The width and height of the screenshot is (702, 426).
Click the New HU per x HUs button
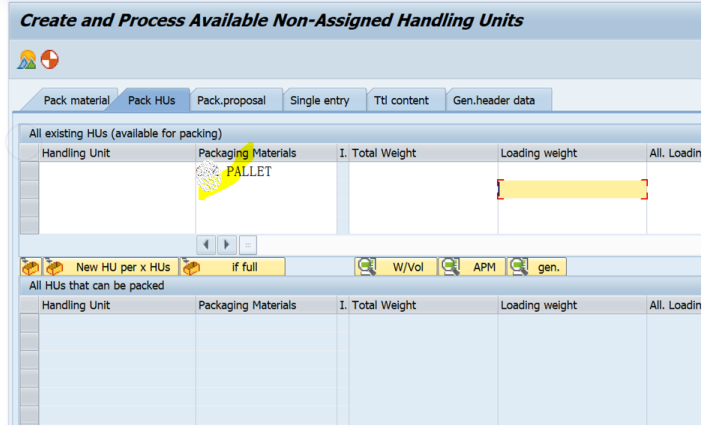pos(111,267)
